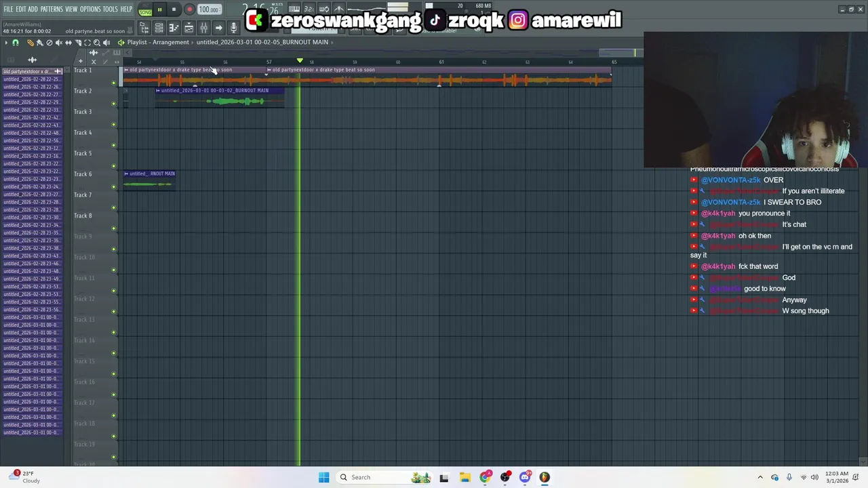
Task: Open the ADD menu
Action: [33, 9]
